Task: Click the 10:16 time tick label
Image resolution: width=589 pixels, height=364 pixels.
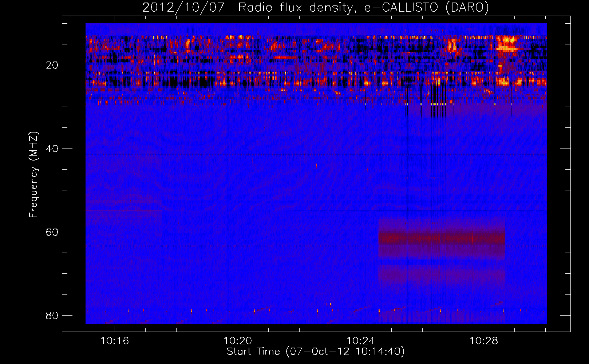Action: [115, 341]
